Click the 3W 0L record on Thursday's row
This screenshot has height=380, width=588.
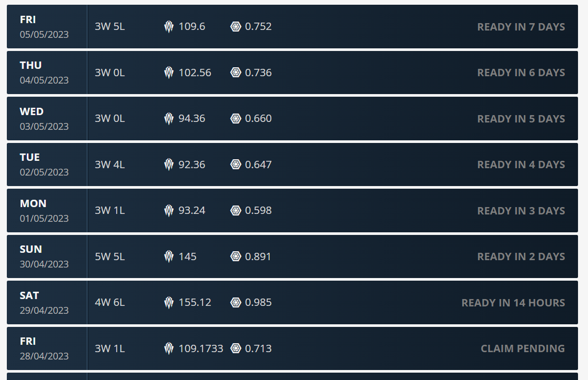coord(109,73)
